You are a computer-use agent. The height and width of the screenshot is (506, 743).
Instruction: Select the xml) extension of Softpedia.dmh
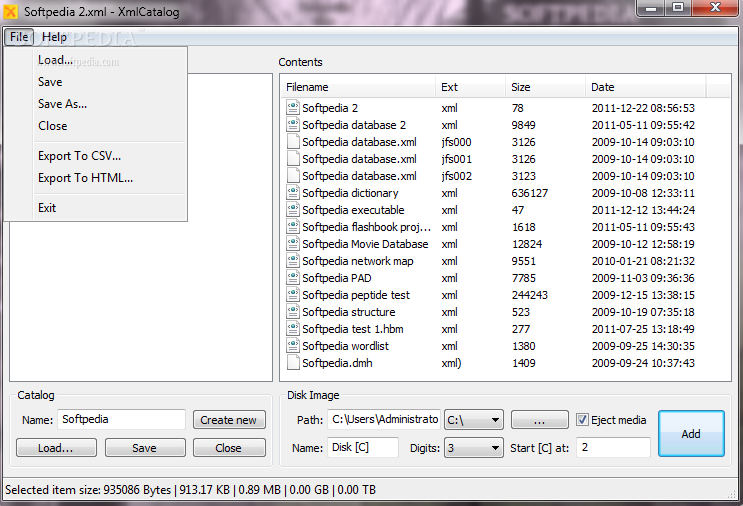[x=451, y=363]
